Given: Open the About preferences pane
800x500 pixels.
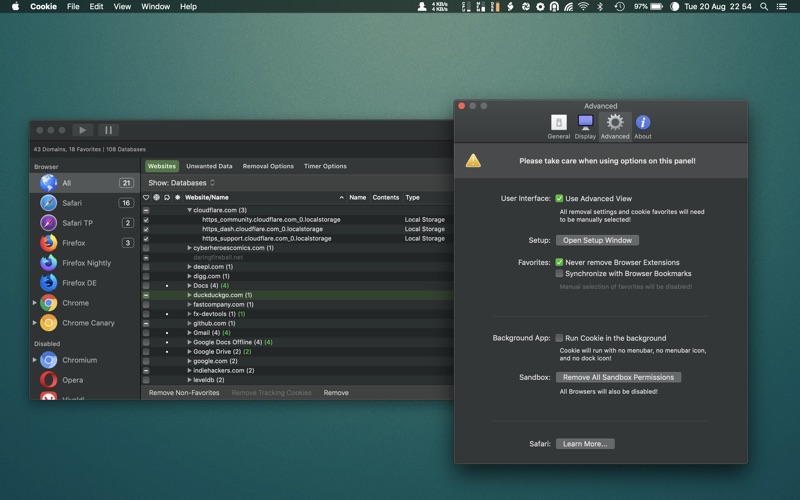Looking at the screenshot, I should click(643, 126).
